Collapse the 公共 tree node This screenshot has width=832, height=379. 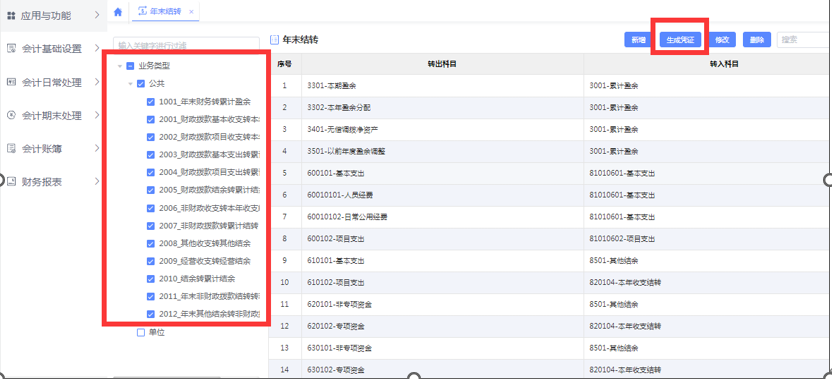tap(130, 84)
